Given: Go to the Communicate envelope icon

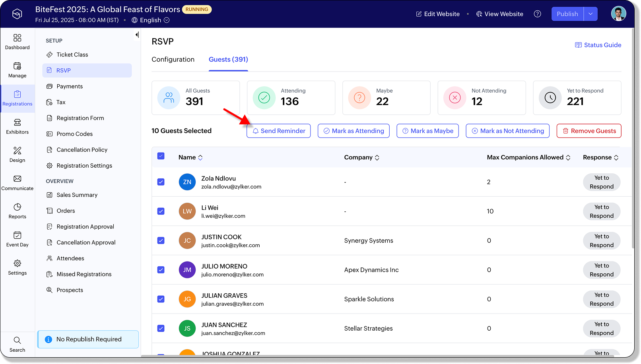Looking at the screenshot, I should (x=17, y=183).
